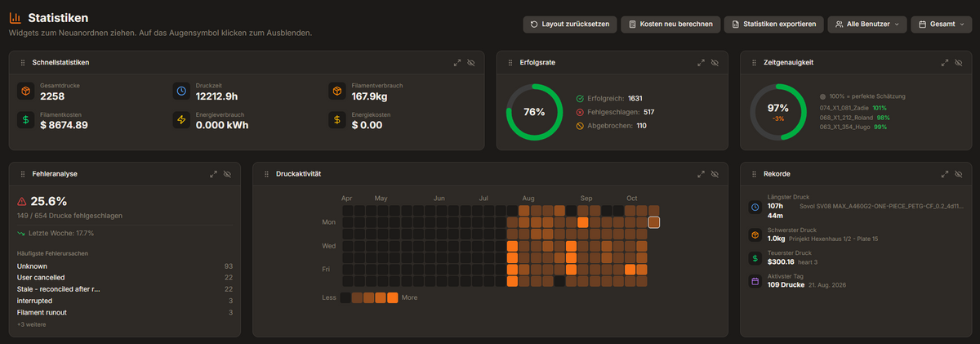
Task: Select the Filament runout error row
Action: 125,312
